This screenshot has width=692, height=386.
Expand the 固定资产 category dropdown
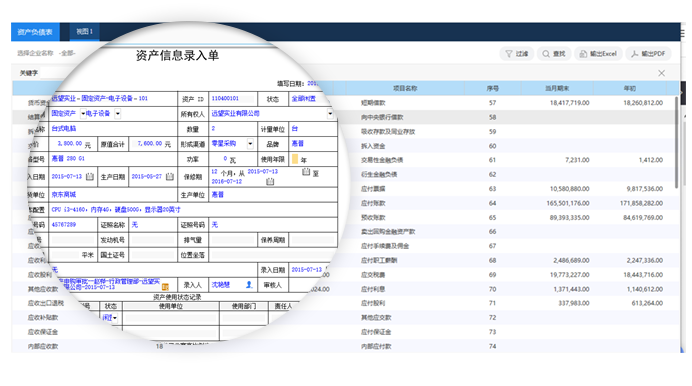(x=83, y=114)
